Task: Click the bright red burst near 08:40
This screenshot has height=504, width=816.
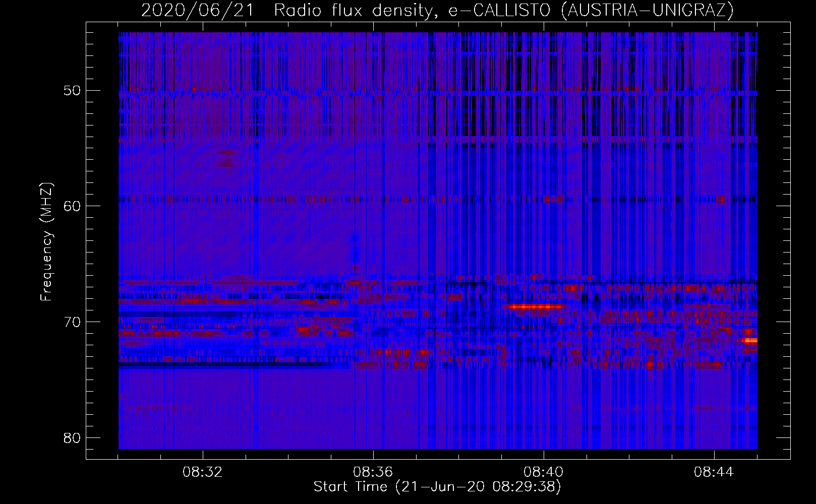Action: pos(536,306)
